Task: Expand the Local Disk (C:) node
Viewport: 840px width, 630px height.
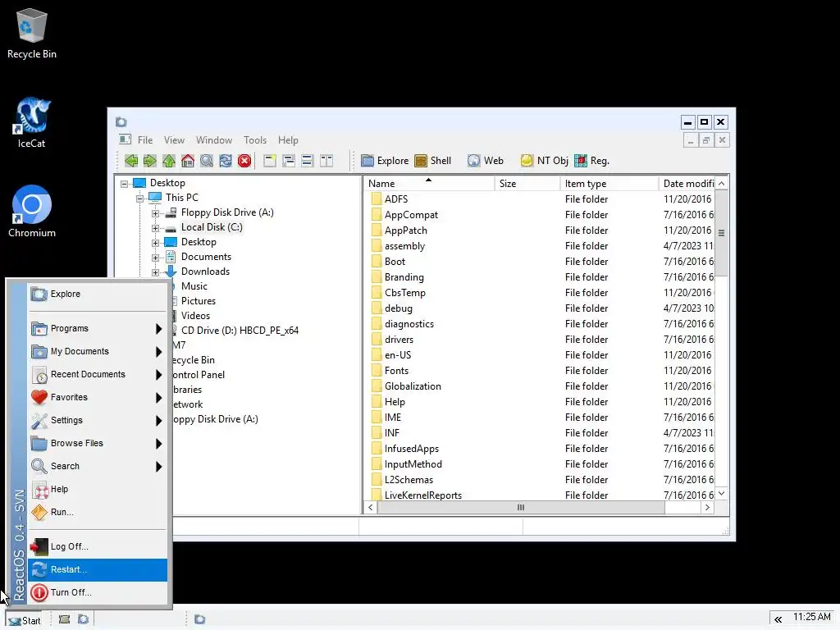Action: [x=155, y=228]
